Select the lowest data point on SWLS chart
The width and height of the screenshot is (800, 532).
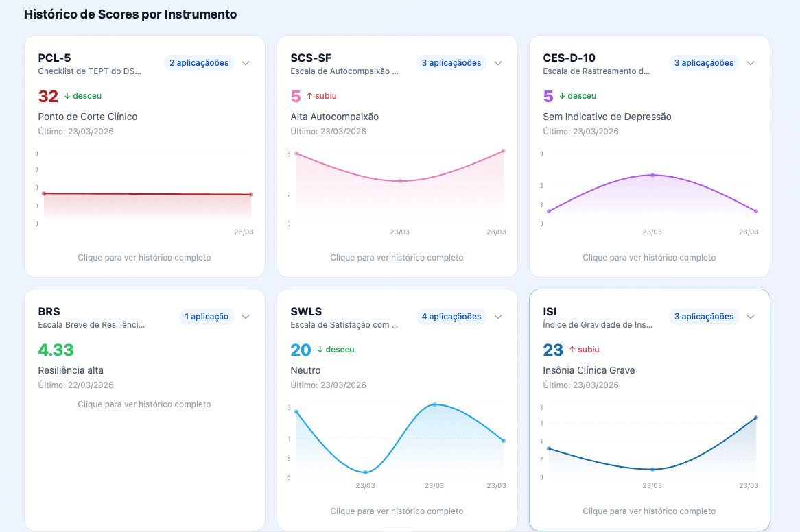[365, 472]
